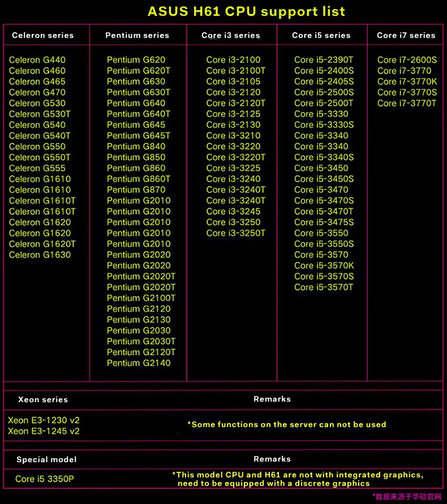The height and width of the screenshot is (504, 447).
Task: Click Celeron G540T
Action: coord(40,136)
